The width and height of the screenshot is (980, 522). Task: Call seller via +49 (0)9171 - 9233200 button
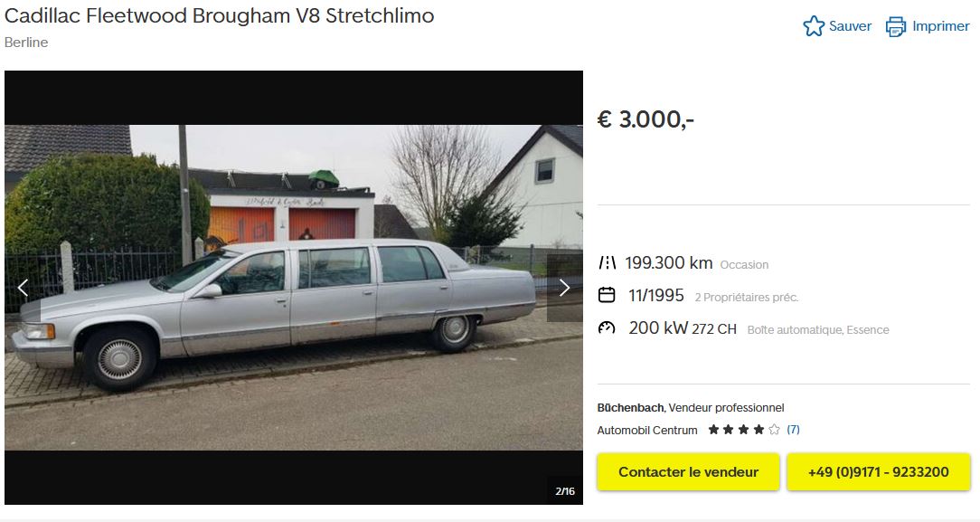click(x=878, y=472)
